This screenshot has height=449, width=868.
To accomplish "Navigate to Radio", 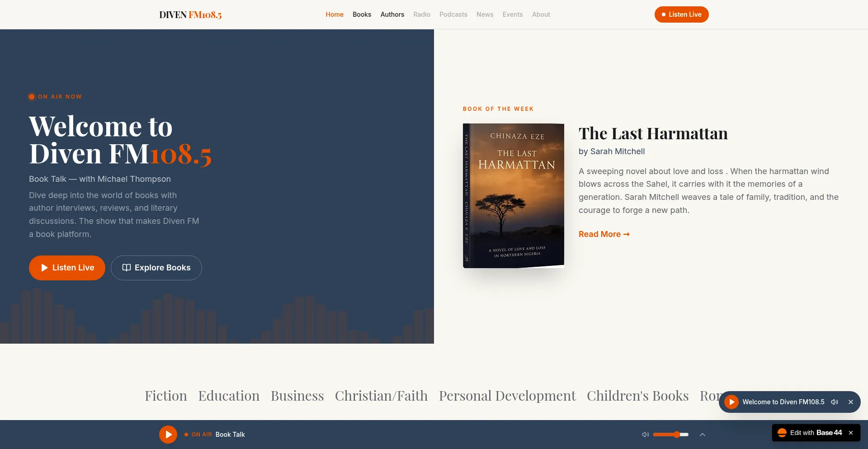I will pos(422,14).
